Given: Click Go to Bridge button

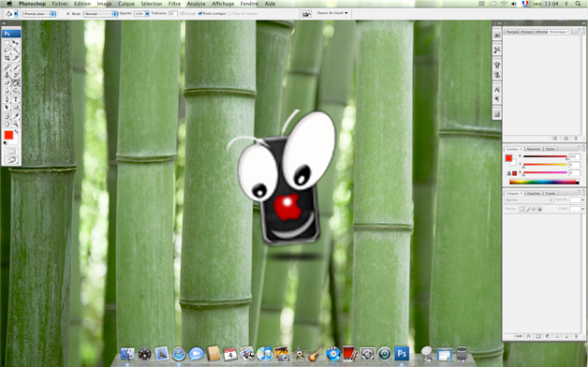Looking at the screenshot, I should point(306,13).
